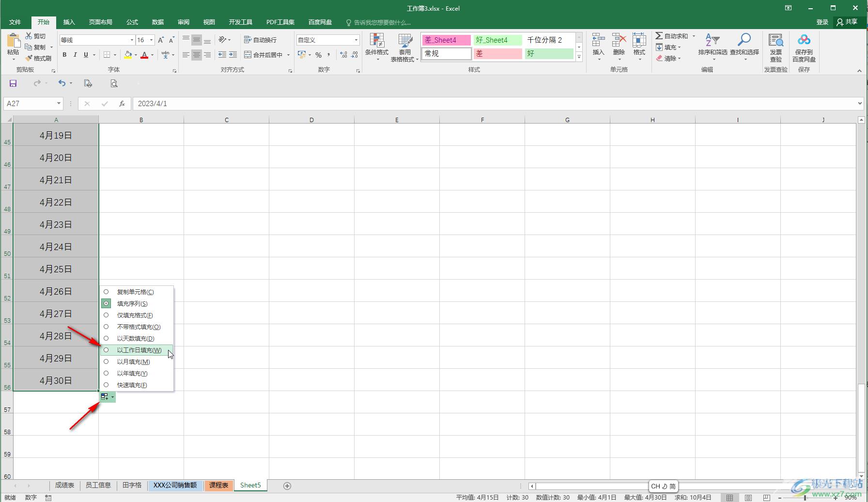
Task: Click the insert function fx icon
Action: tap(122, 103)
